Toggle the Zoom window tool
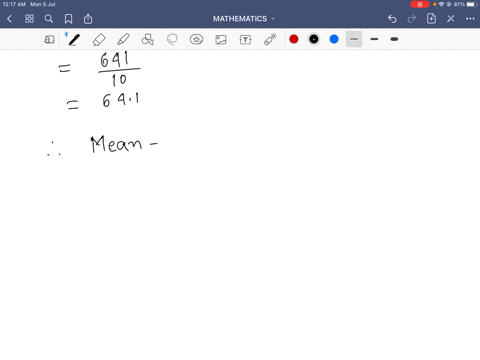This screenshot has height=360, width=480. point(49,40)
